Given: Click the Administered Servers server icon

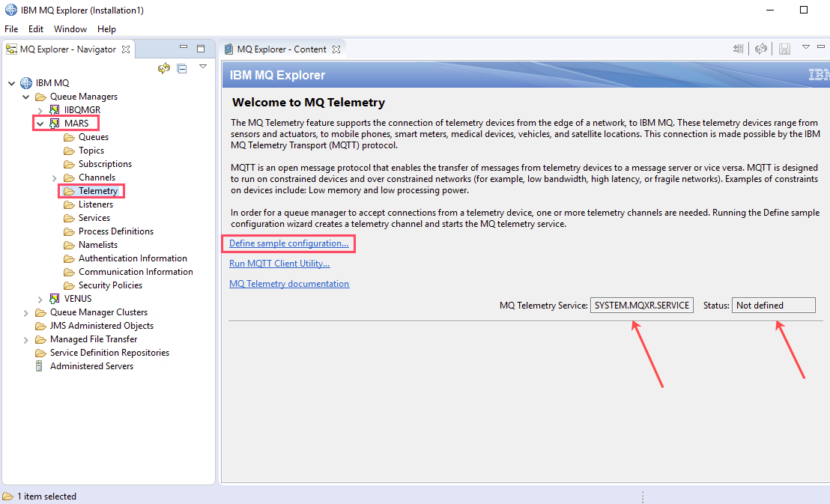Looking at the screenshot, I should click(39, 365).
